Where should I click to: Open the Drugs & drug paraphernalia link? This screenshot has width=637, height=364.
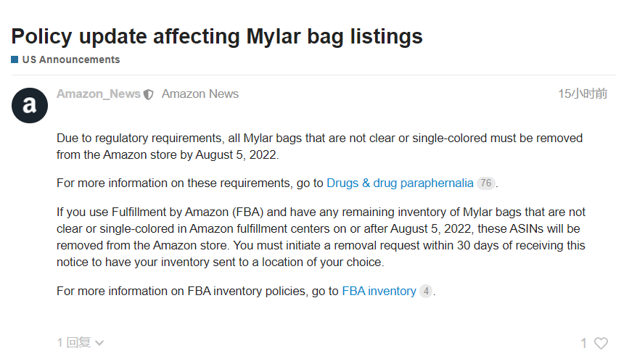(400, 183)
